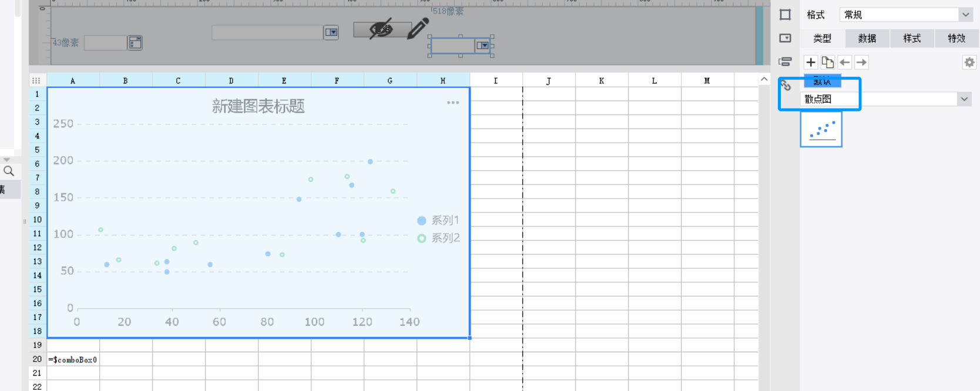Viewport: 980px width, 391px height.
Task: Toggle 系列1 legend item in chart
Action: (438, 220)
